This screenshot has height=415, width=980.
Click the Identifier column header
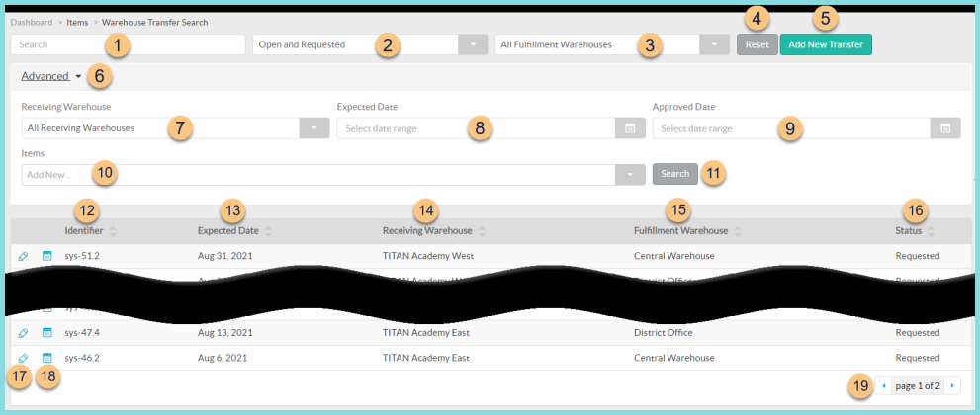(84, 231)
